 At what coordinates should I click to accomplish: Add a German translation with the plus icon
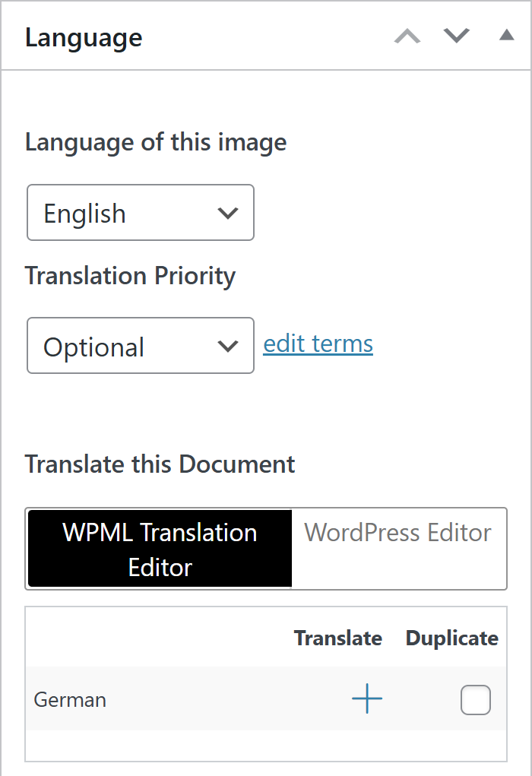pyautogui.click(x=367, y=698)
